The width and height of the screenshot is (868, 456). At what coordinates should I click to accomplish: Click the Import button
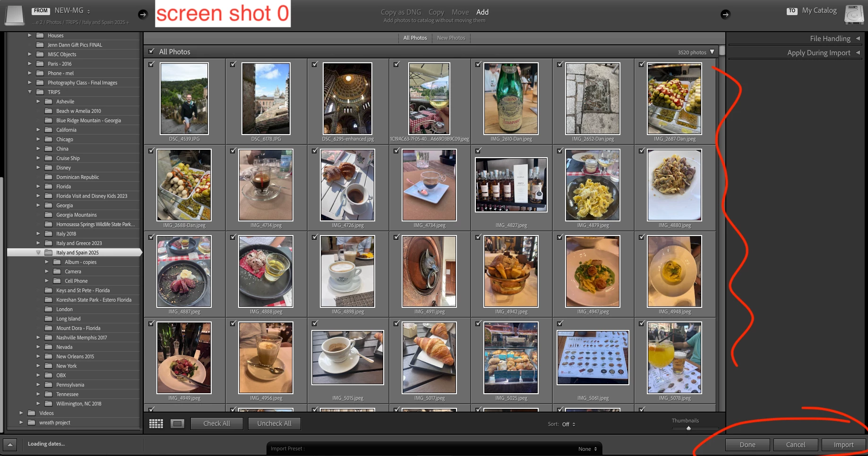843,445
